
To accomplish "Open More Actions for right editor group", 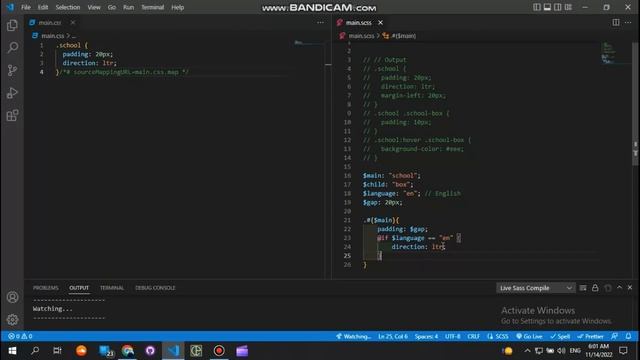I will [x=628, y=22].
